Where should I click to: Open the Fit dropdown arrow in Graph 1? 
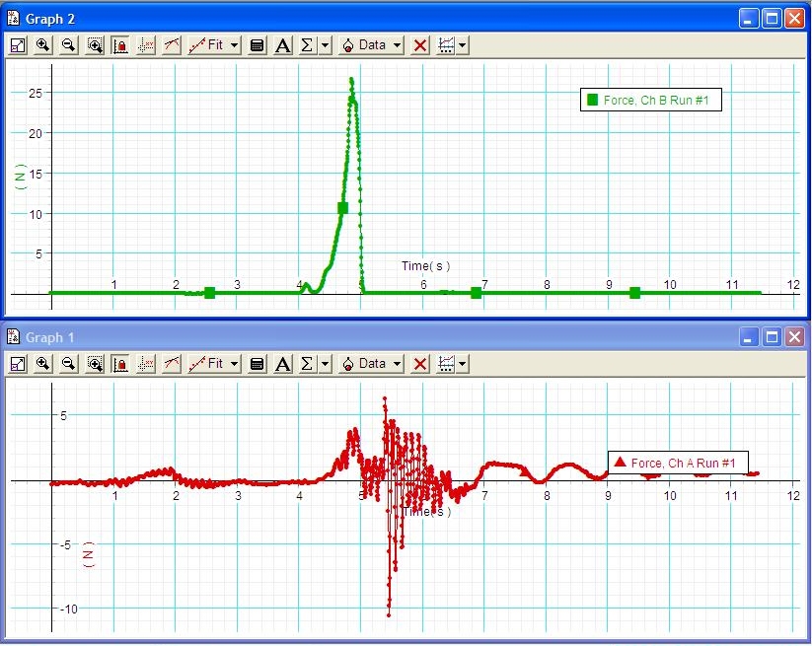tap(235, 364)
